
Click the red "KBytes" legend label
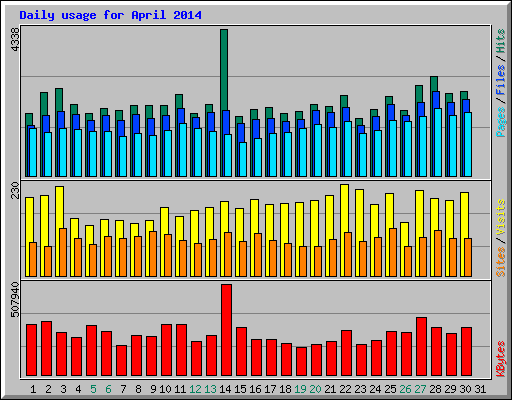pyautogui.click(x=501, y=359)
